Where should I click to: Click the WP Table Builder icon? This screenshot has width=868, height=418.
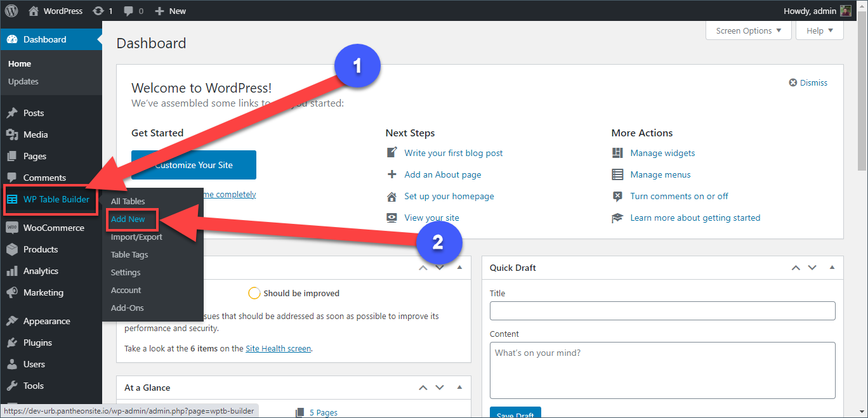coord(12,199)
